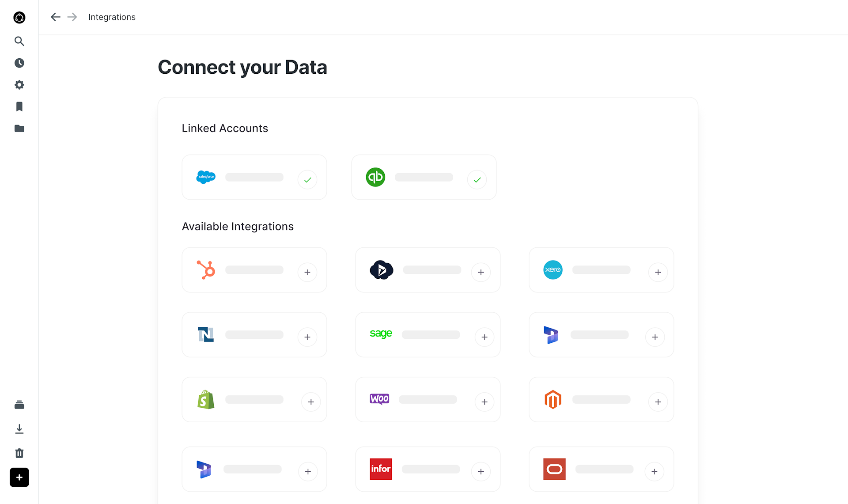Click the back arrow
The height and width of the screenshot is (504, 848).
(x=55, y=17)
